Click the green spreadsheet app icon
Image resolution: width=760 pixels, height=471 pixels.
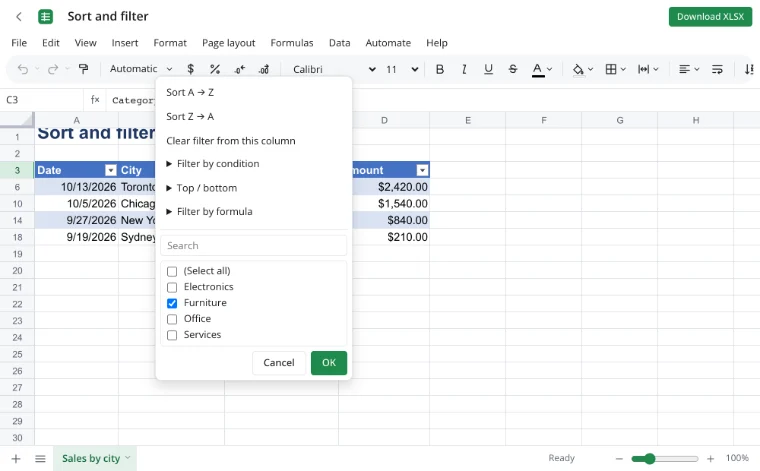point(46,16)
